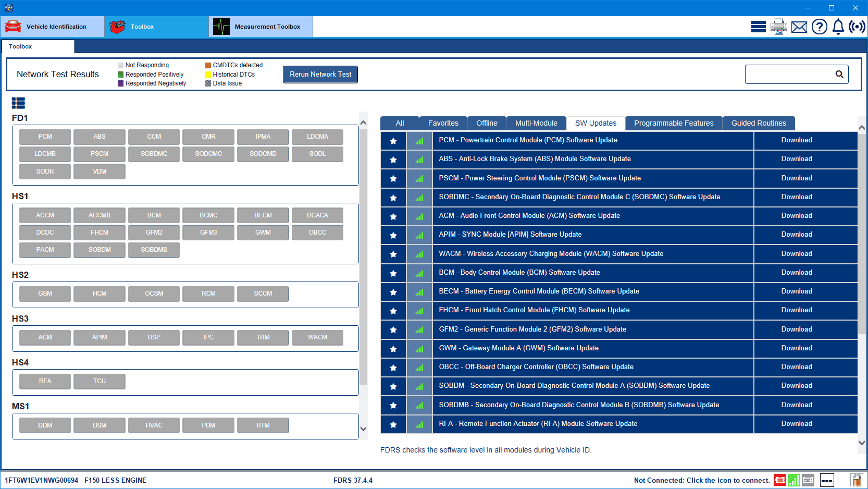Click the green Responded Positively legend swatch
Image resolution: width=868 pixels, height=489 pixels.
121,75
